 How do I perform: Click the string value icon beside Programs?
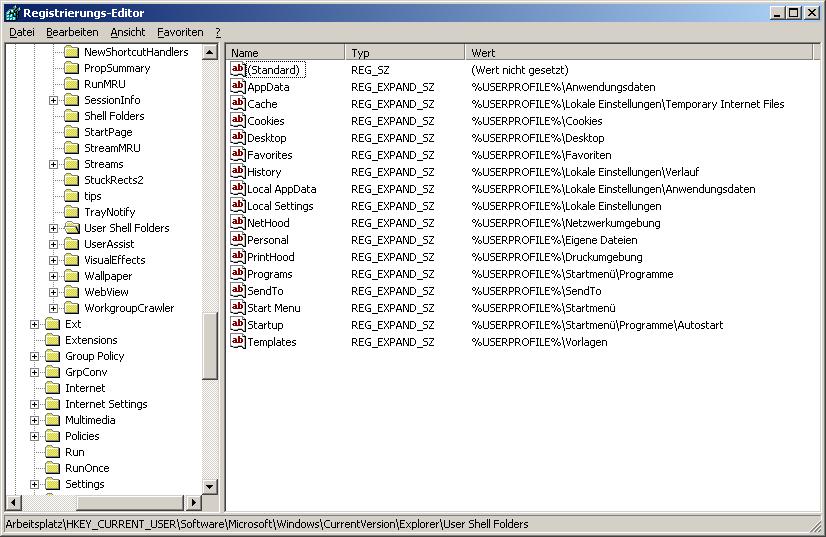point(238,274)
